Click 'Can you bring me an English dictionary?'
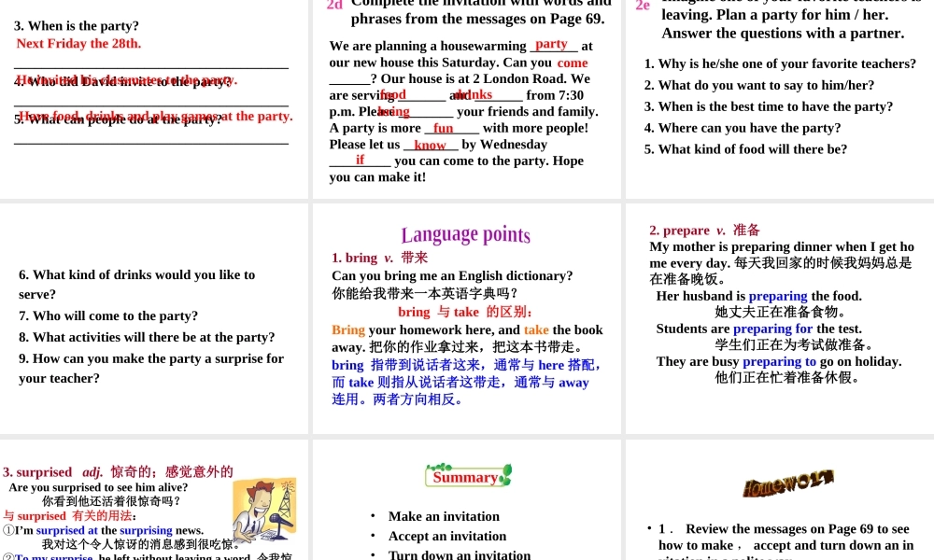This screenshot has width=934, height=560. [x=452, y=275]
